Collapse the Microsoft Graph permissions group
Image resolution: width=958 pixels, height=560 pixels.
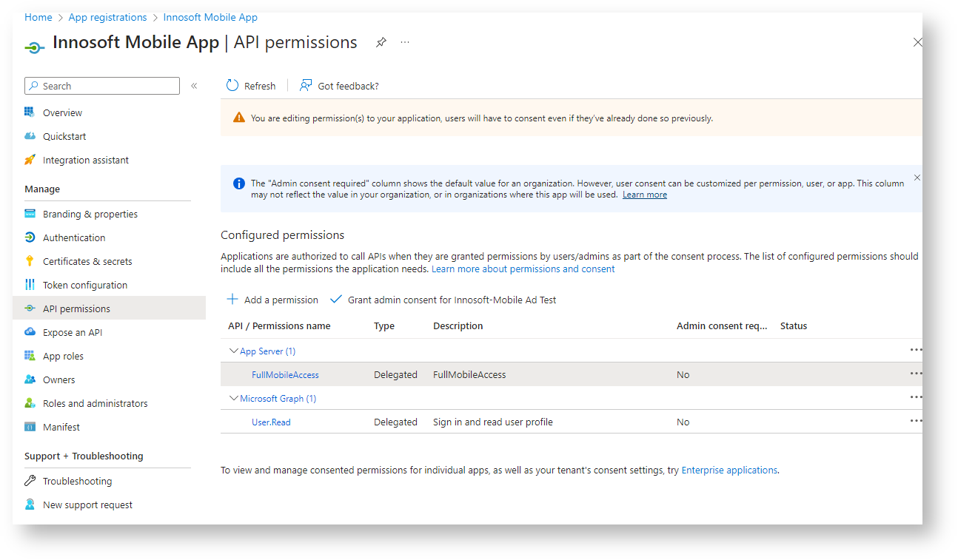click(x=234, y=399)
